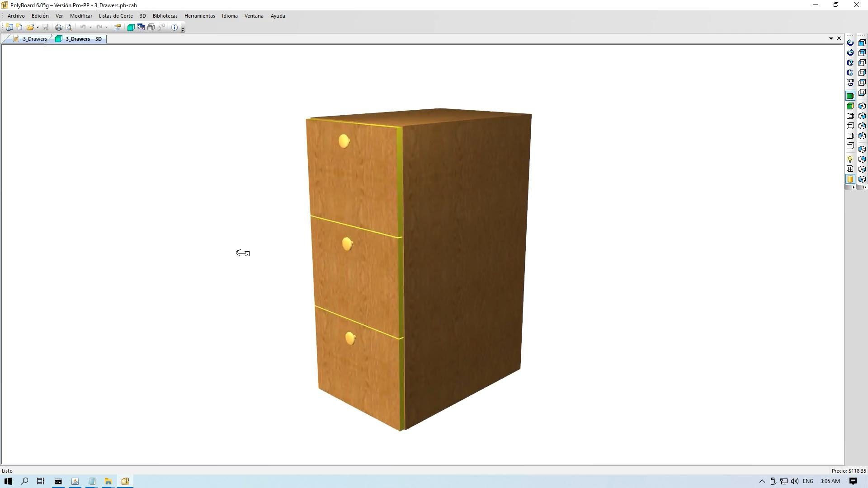
Task: Open print preview with magnifier icon
Action: (x=69, y=28)
